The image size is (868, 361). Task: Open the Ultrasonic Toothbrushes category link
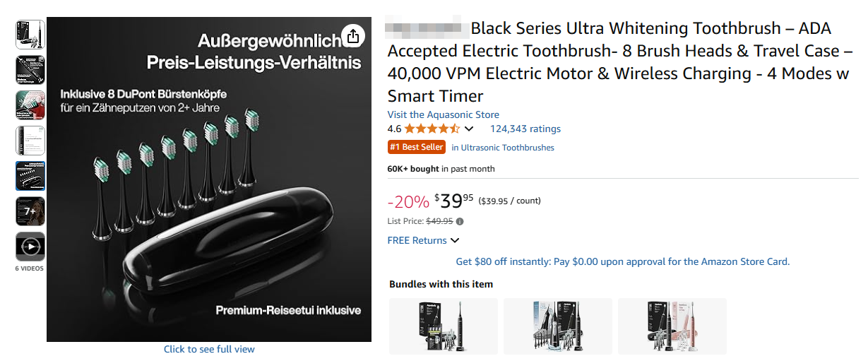pyautogui.click(x=503, y=148)
